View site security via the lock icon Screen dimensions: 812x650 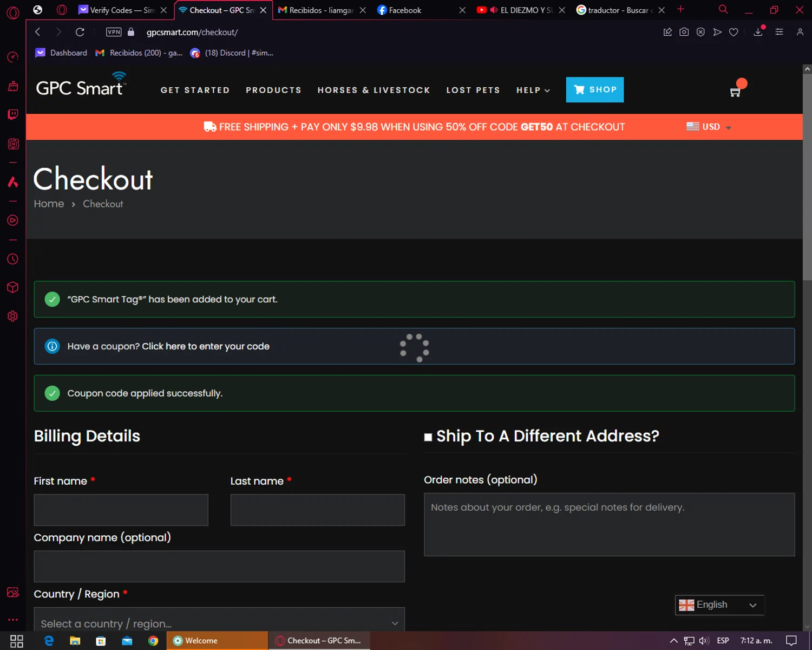(131, 32)
